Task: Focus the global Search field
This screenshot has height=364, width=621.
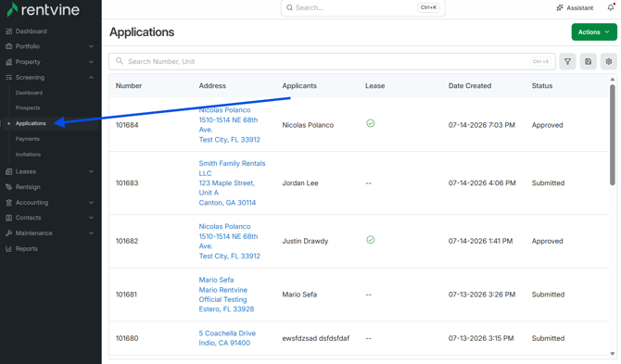Action: pos(362,7)
